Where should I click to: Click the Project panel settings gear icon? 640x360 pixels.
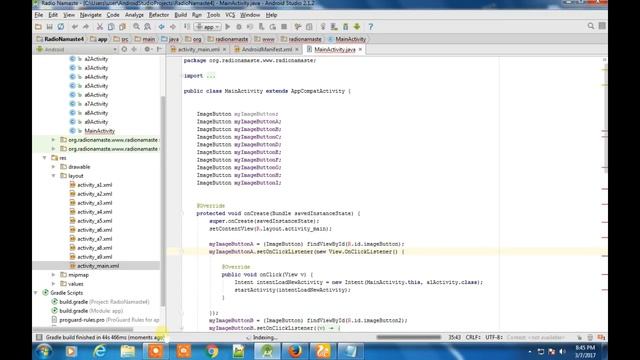coord(147,49)
